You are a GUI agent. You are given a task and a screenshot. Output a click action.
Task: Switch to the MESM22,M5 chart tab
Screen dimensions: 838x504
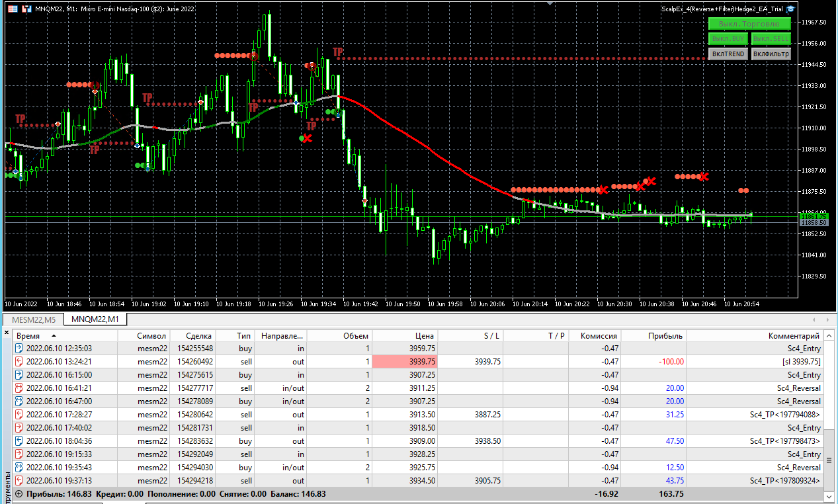[x=34, y=320]
